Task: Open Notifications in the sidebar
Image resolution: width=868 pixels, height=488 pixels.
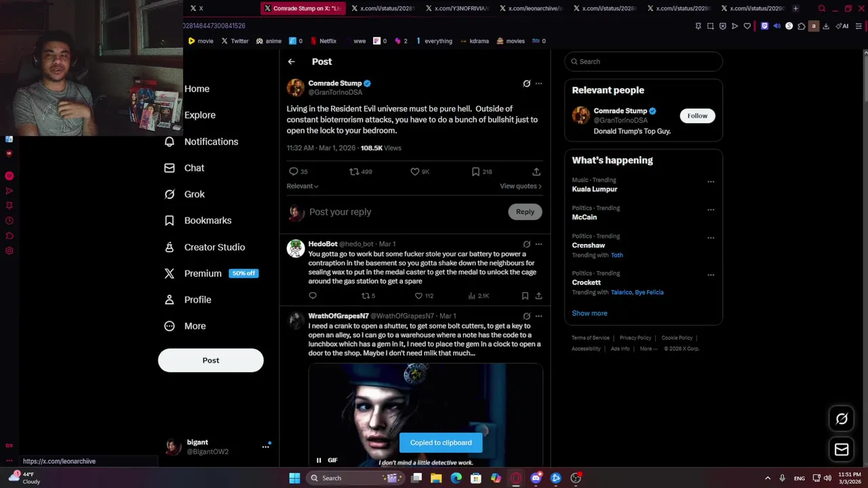Action: click(201, 142)
